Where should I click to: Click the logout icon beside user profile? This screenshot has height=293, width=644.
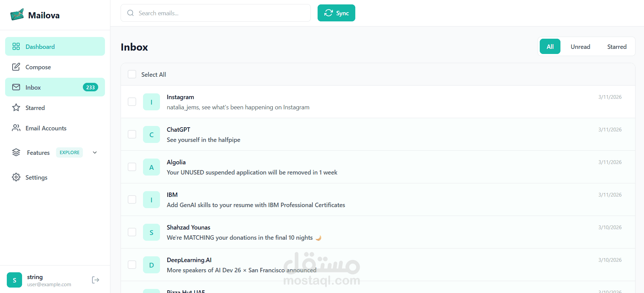pyautogui.click(x=95, y=280)
